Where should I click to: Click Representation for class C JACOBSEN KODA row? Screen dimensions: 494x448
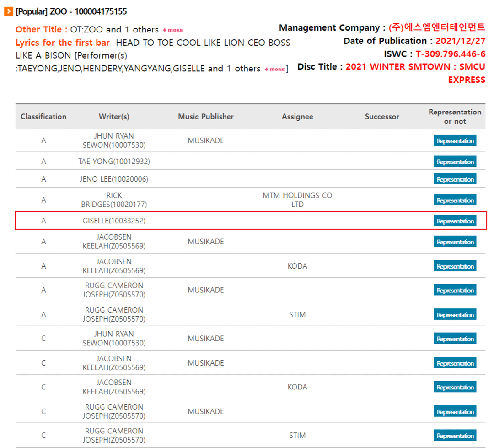455,388
